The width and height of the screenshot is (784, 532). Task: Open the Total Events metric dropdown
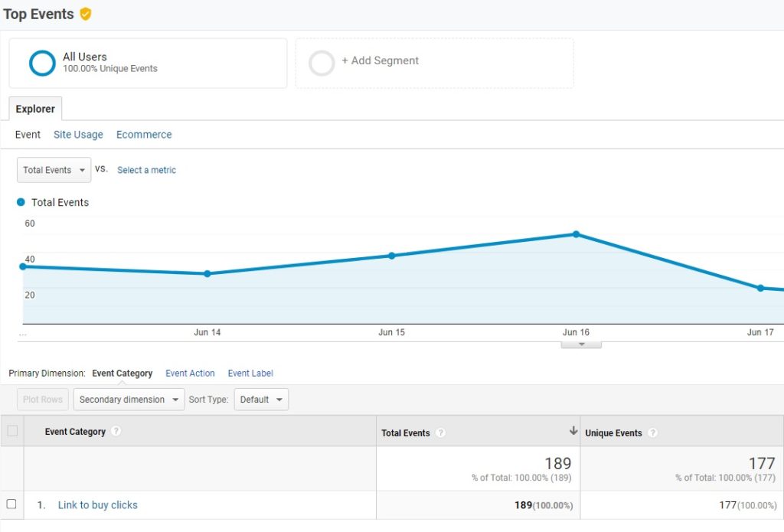(x=54, y=170)
